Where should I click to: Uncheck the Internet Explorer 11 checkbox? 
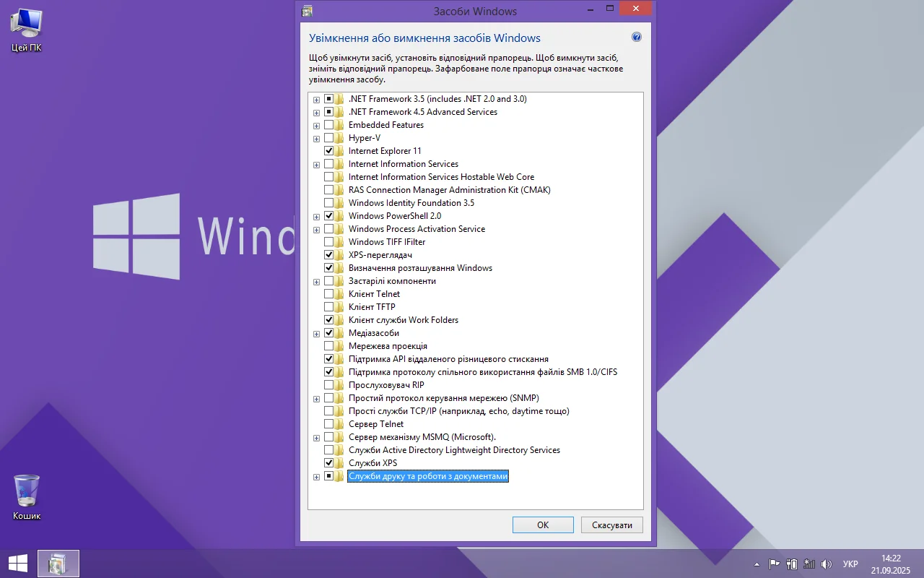coord(329,151)
